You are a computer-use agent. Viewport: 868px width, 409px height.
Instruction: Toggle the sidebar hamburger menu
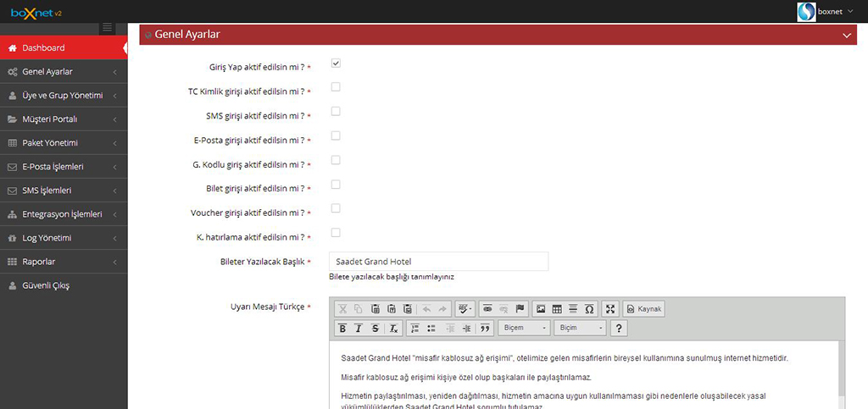tap(108, 28)
